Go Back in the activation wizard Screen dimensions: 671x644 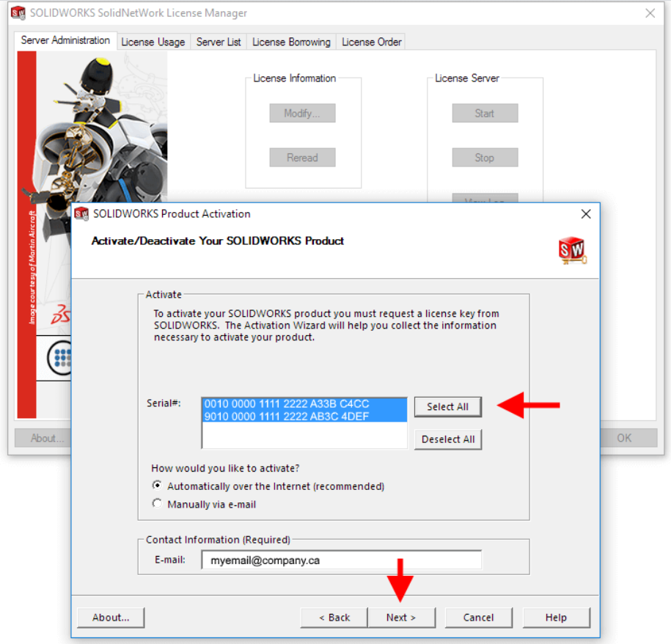[x=334, y=617]
